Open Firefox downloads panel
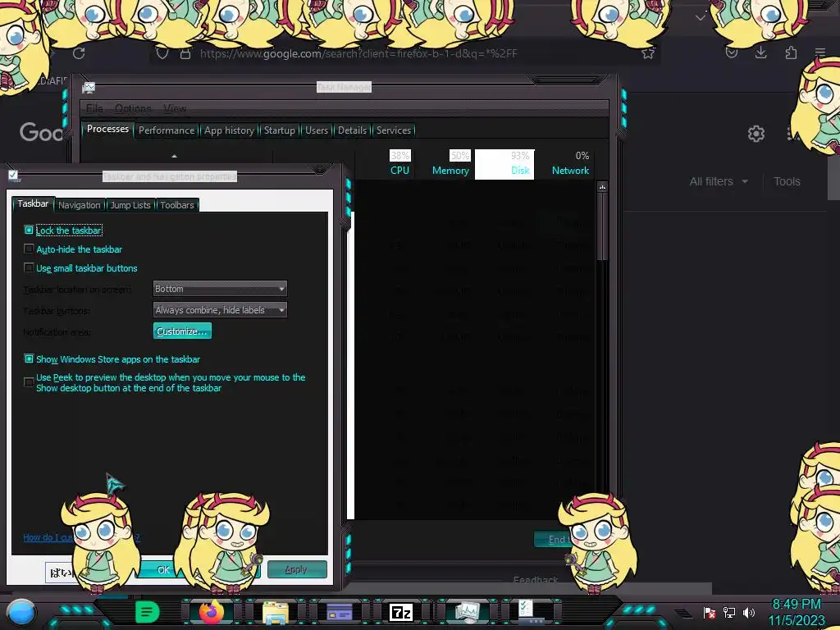 [x=760, y=52]
